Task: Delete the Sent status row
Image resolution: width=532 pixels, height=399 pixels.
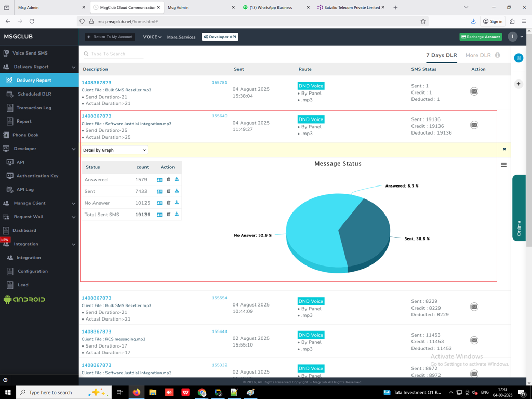Action: click(169, 191)
